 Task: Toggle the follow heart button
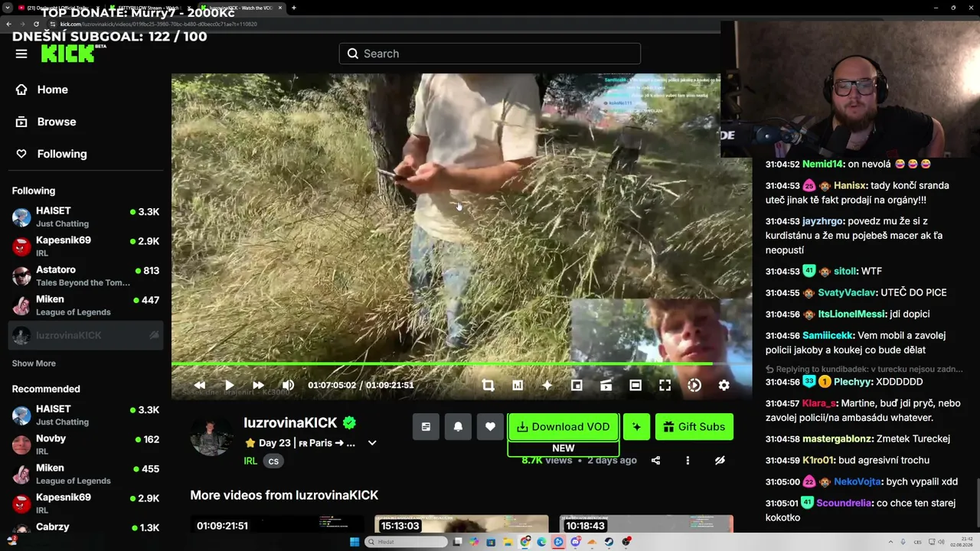coord(490,427)
